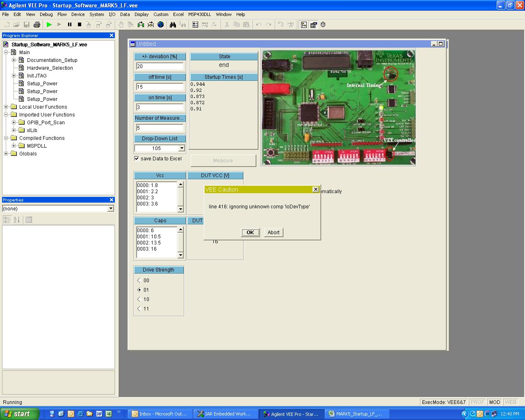This screenshot has width=525, height=420.
Task: Click the off time [s] input field
Action: click(x=160, y=87)
